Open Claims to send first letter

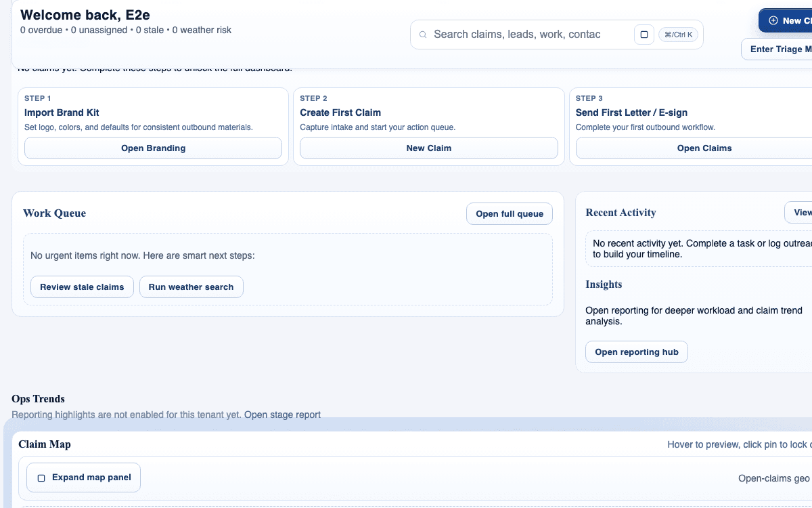click(704, 148)
